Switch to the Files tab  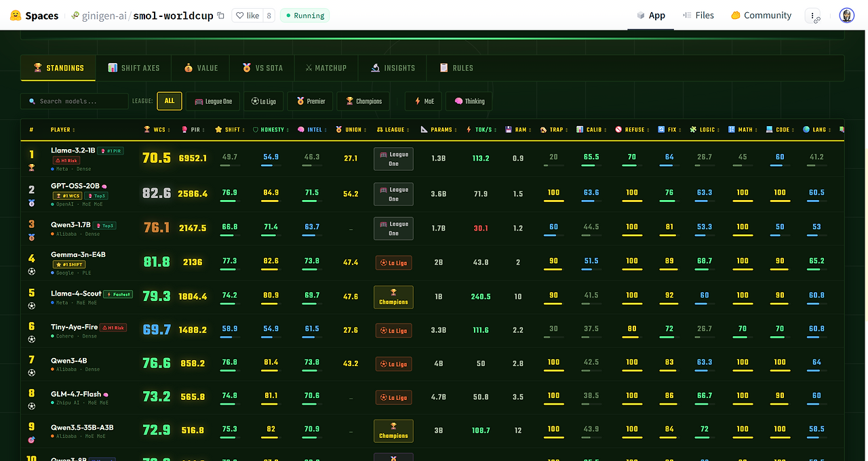[x=698, y=16]
